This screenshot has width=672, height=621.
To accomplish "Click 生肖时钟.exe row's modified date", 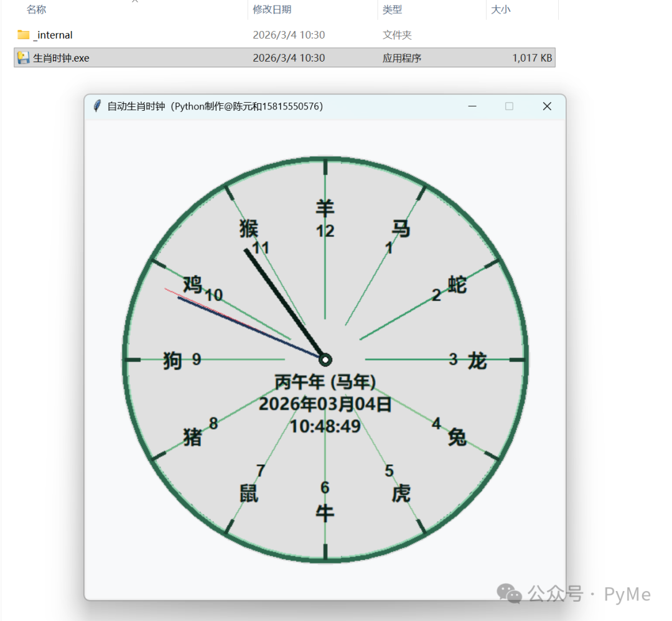I will click(289, 58).
